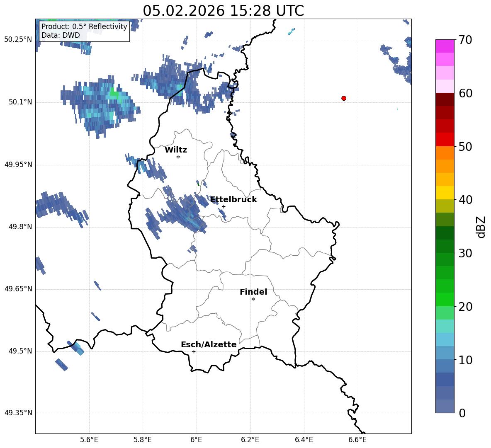Click the Wiltz city label
This screenshot has width=491, height=448.
click(x=176, y=150)
